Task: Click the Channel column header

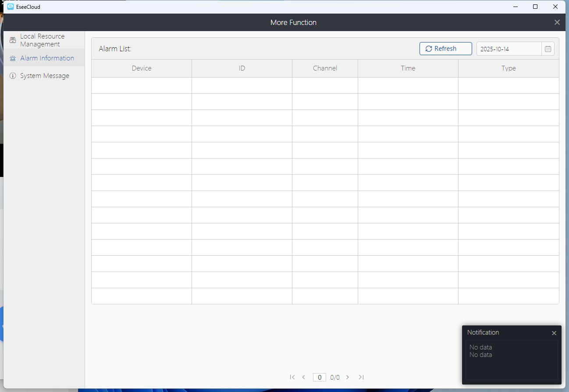Action: [x=325, y=68]
